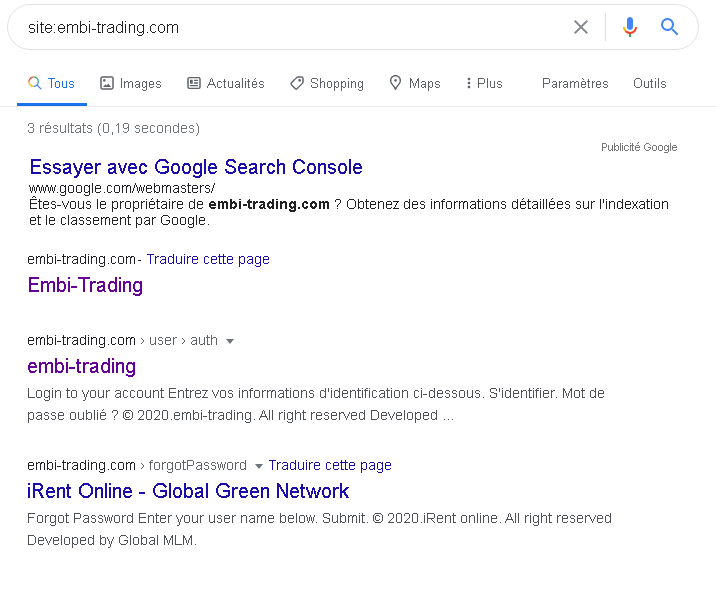Clear the search query with the X icon

(580, 27)
